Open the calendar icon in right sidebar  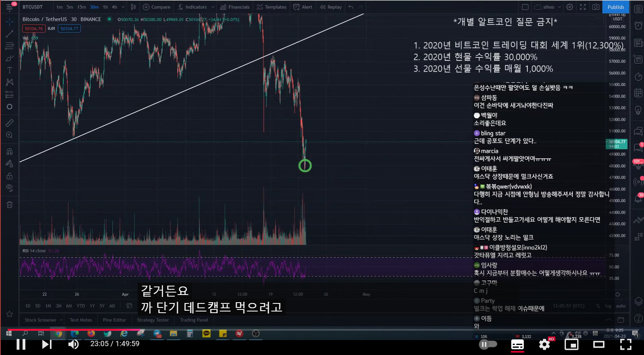click(638, 93)
